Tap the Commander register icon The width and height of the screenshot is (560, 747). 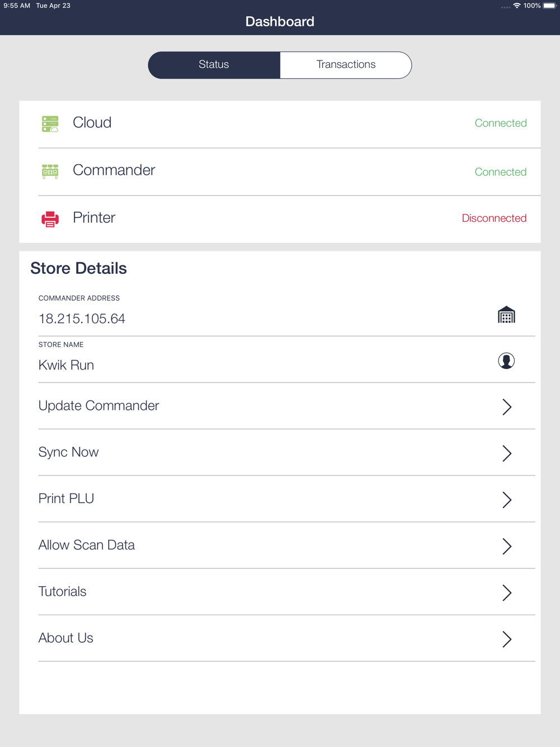50,171
